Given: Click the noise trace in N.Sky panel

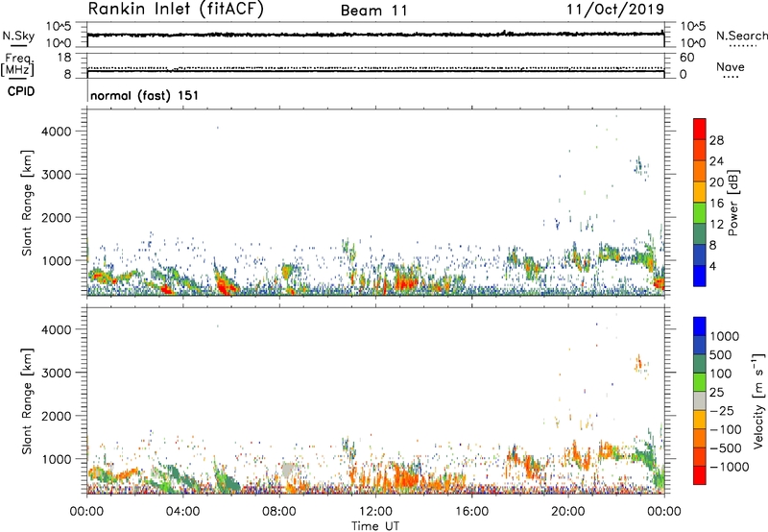Looking at the screenshot, I should (375, 35).
